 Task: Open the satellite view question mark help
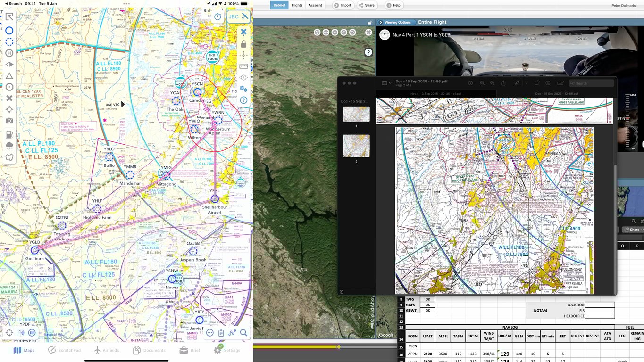[x=368, y=52]
